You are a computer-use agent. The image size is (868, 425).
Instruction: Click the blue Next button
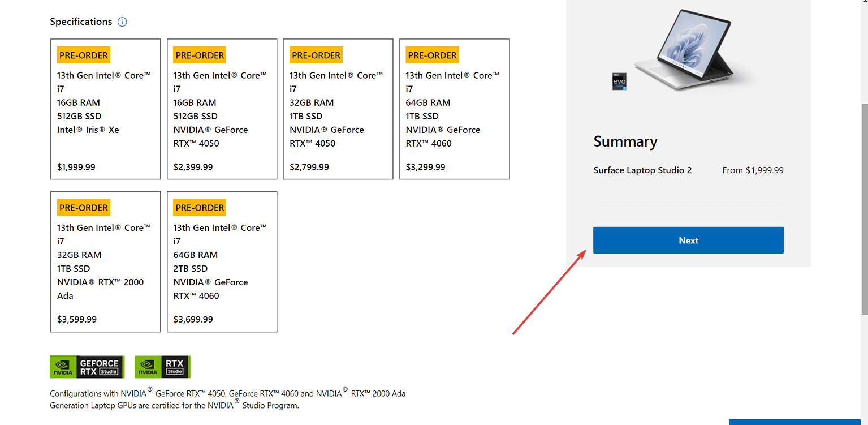click(x=688, y=240)
